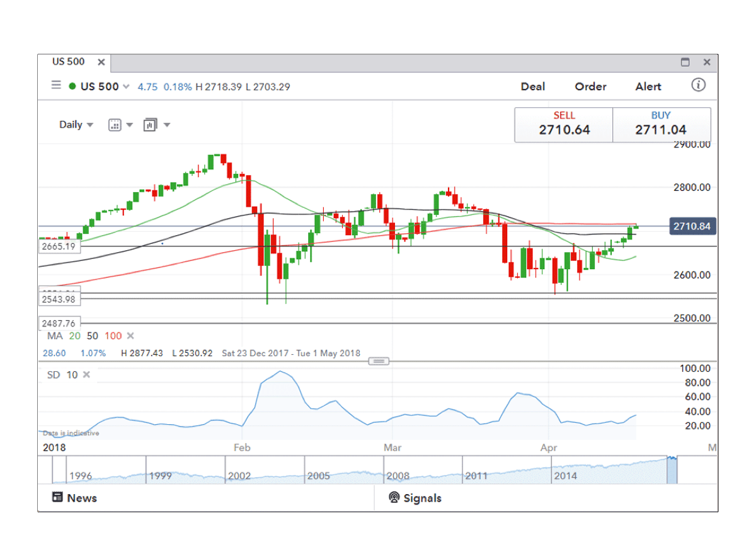The height and width of the screenshot is (559, 756).
Task: Remove the MA indicator with its X
Action: click(130, 337)
